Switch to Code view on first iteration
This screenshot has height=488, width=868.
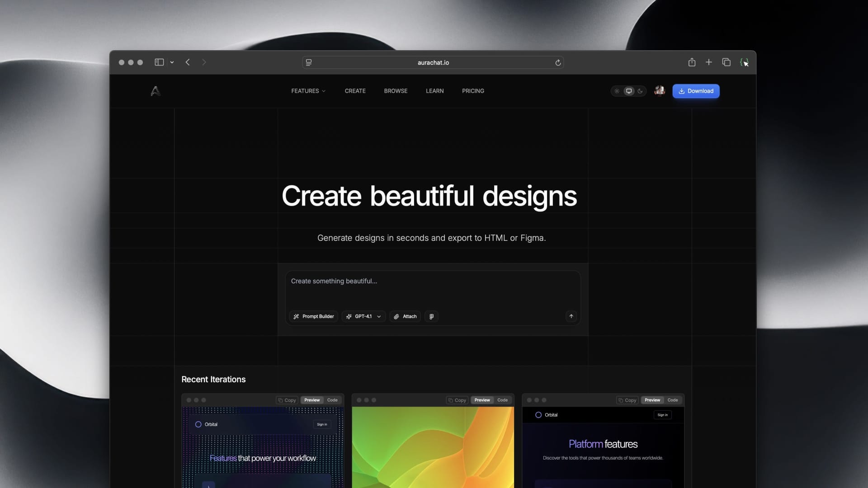tap(333, 400)
